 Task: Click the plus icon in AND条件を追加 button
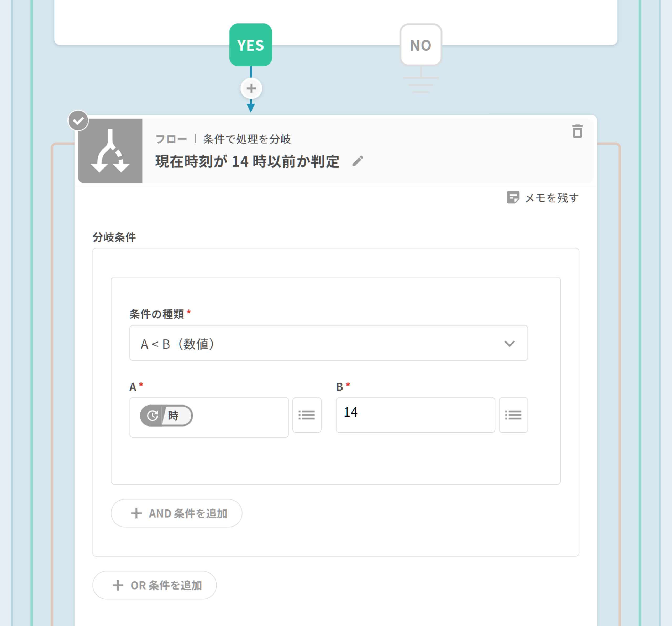(x=136, y=513)
